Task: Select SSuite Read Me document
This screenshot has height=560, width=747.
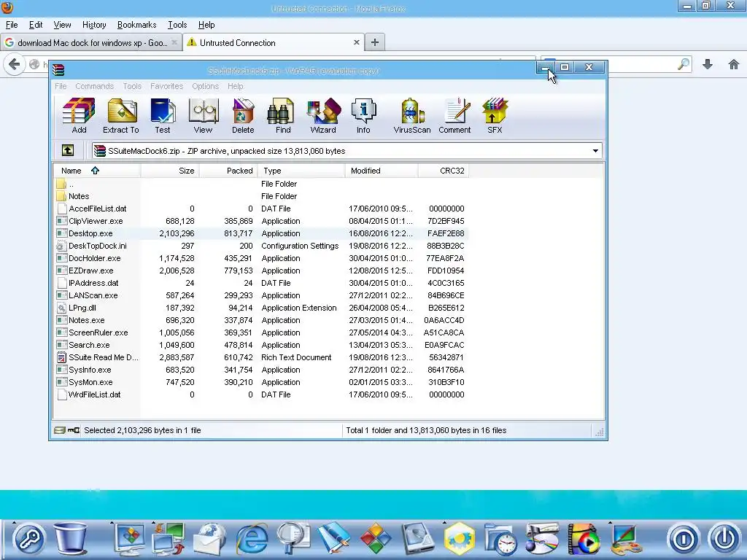Action: (x=261, y=357)
